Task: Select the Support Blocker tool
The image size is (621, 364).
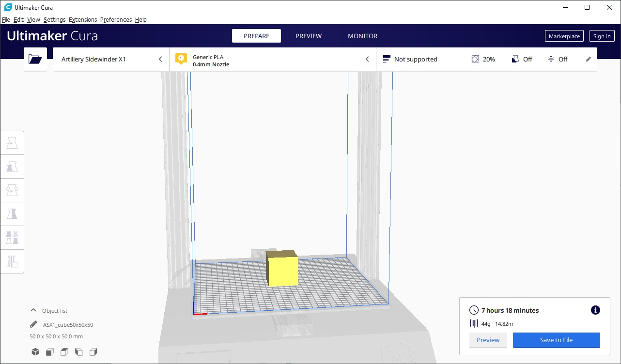Action: (12, 261)
